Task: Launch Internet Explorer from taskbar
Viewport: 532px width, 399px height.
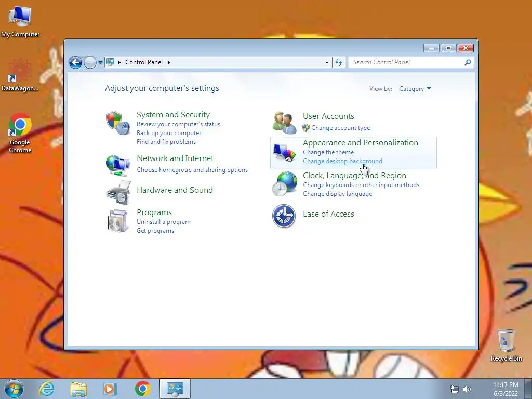Action: pyautogui.click(x=46, y=389)
